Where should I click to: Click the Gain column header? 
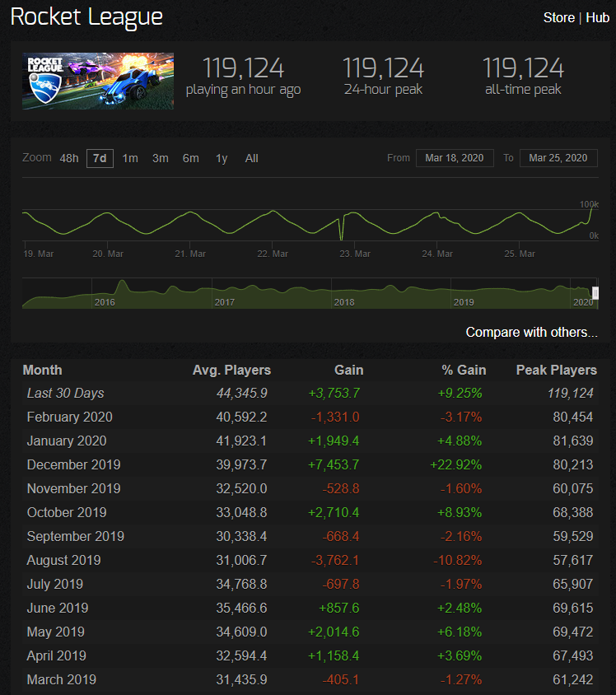tap(349, 370)
